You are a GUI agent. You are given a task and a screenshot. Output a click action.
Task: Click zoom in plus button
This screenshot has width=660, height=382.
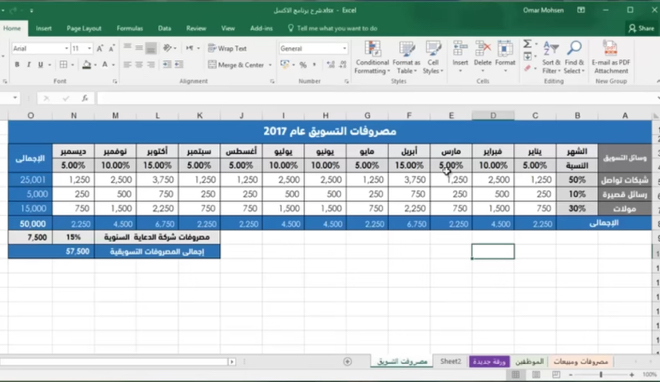(x=632, y=374)
